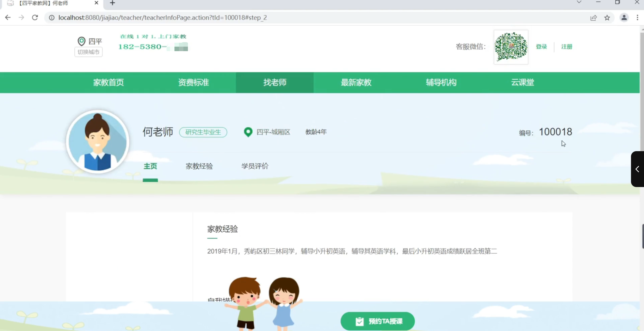
Task: Click the green location pin near 四平-城厢区
Action: [248, 132]
